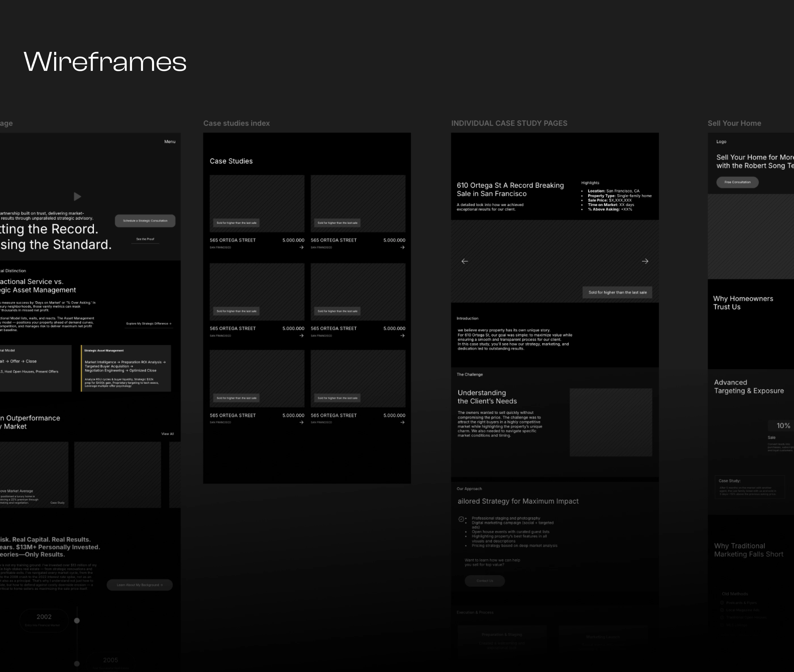Follow the See the Proof link
Image resolution: width=794 pixels, height=672 pixels.
click(145, 239)
